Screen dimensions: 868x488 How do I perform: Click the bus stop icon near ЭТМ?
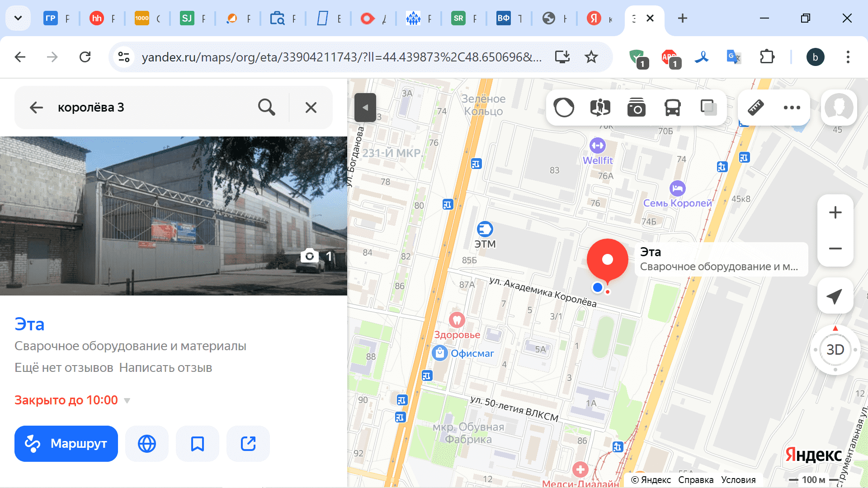point(448,205)
